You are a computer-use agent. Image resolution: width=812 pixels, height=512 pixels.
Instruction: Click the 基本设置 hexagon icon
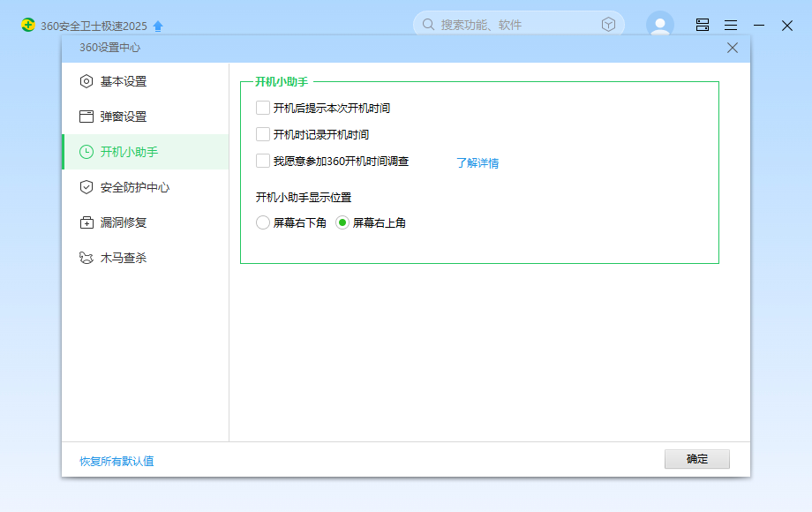86,81
